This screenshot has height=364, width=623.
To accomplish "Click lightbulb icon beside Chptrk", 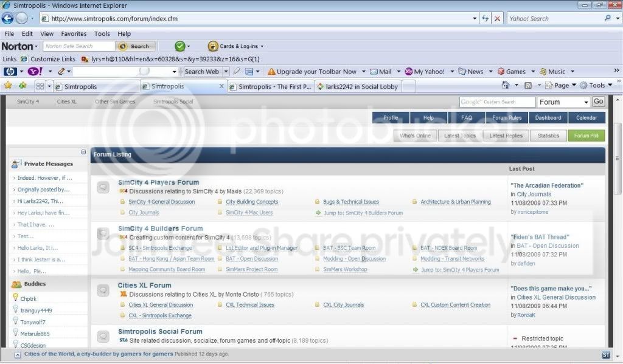I will click(x=15, y=297).
